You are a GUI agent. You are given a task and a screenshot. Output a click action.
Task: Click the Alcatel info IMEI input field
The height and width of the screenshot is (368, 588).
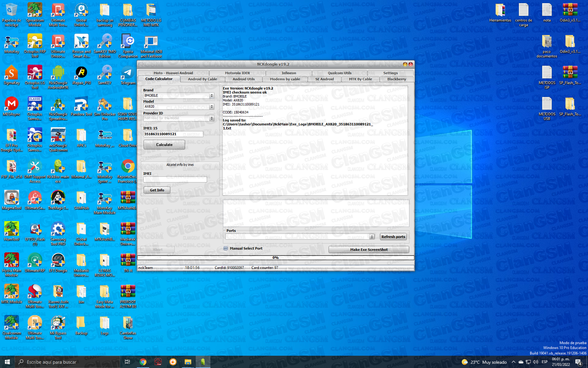(175, 180)
